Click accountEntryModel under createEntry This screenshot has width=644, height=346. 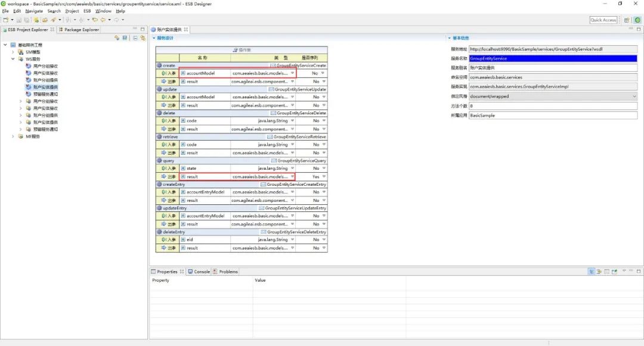point(205,192)
